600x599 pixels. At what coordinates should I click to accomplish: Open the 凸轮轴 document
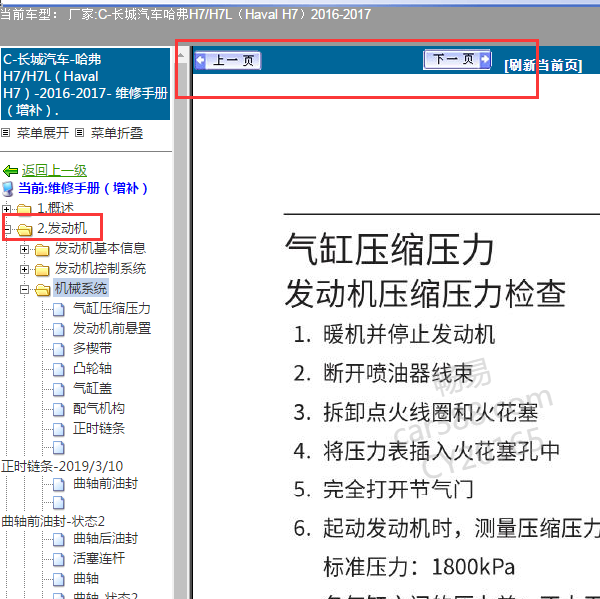93,368
